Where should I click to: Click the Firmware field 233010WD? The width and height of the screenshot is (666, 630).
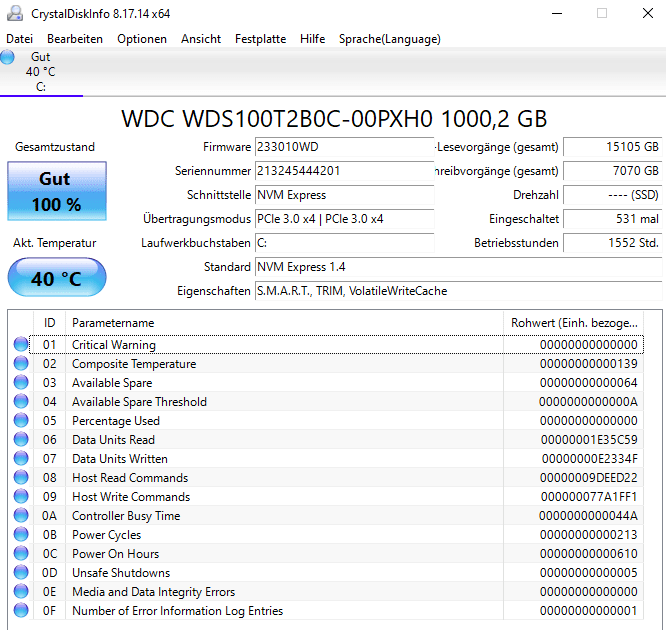click(x=344, y=147)
